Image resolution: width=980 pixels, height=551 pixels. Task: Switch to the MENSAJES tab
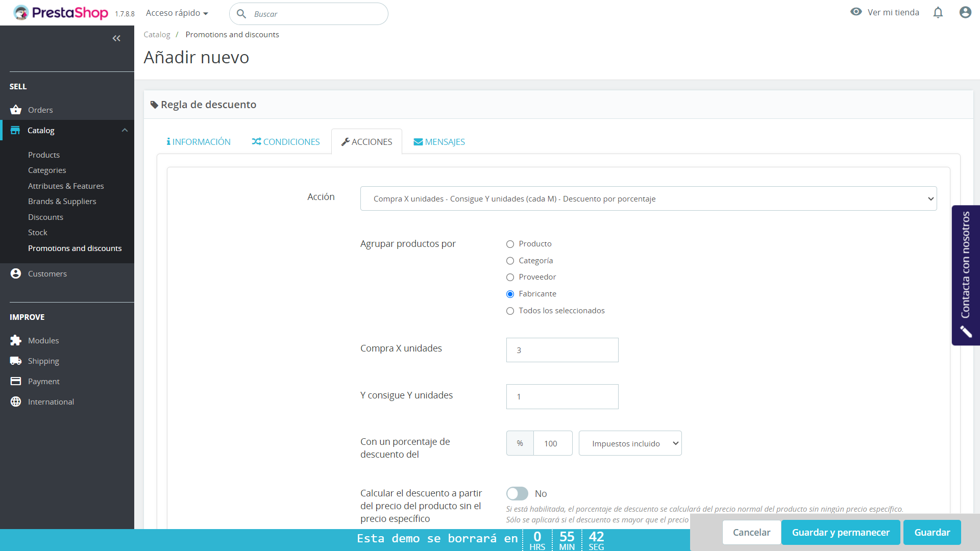439,142
